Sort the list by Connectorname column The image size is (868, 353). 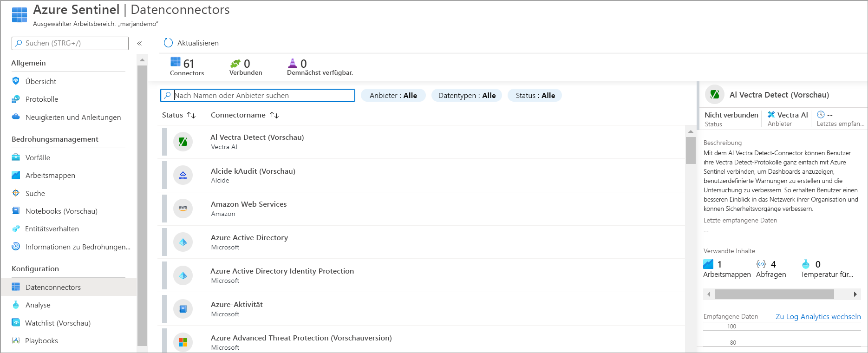(245, 115)
